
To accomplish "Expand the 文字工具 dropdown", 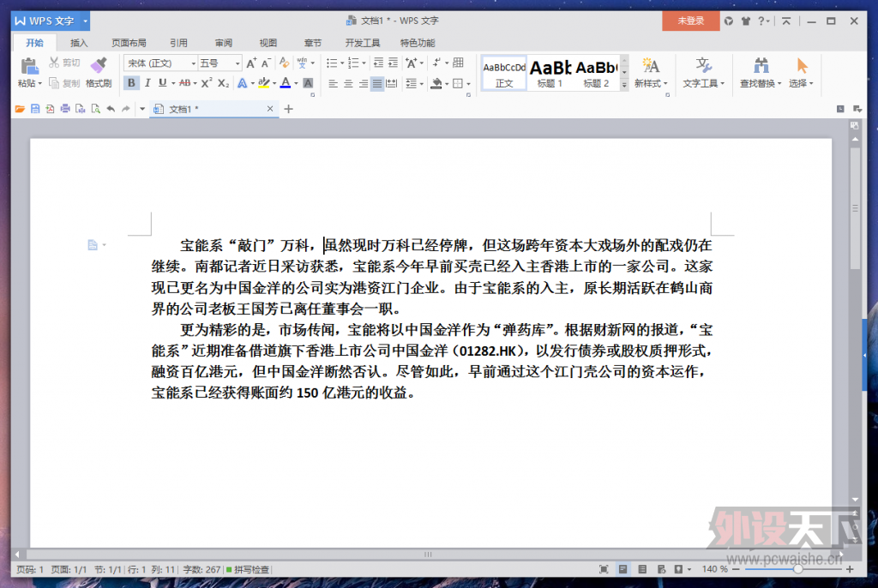I will [x=703, y=83].
